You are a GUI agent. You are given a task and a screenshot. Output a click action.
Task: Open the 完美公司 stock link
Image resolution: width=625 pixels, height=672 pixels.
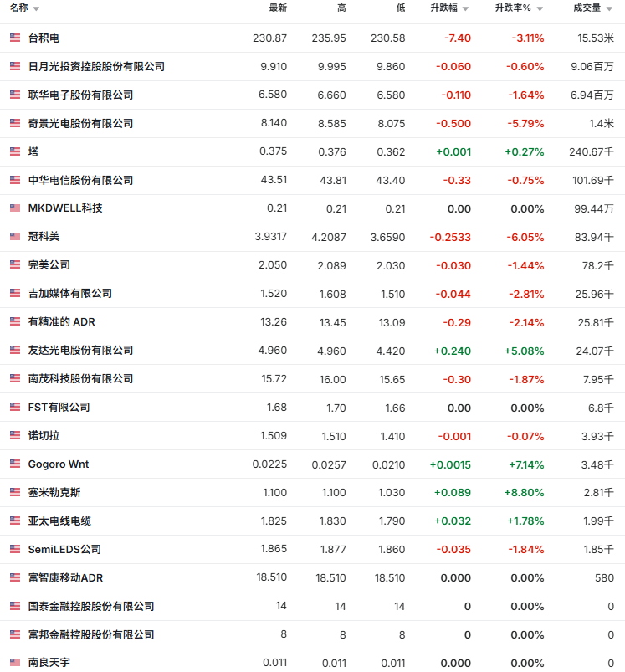click(x=49, y=264)
